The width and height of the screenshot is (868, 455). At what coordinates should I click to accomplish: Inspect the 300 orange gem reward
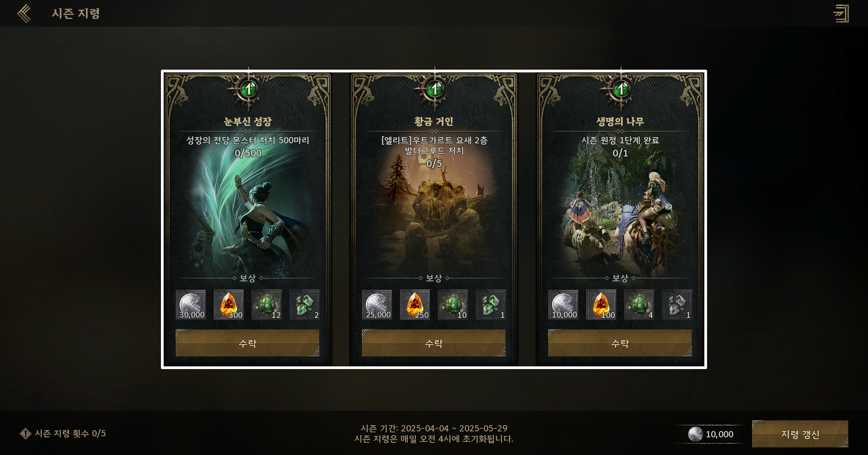(x=229, y=305)
